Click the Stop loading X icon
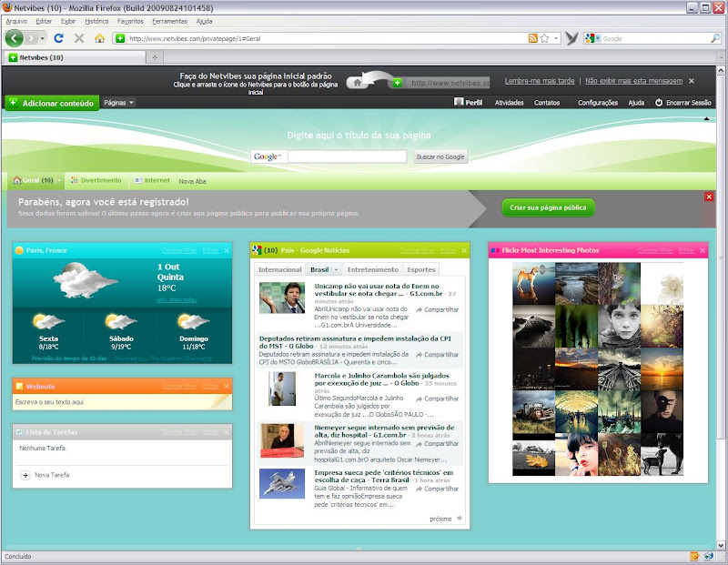 coord(79,38)
